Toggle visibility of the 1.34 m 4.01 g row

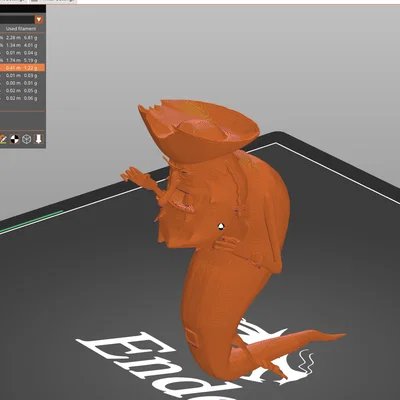pos(22,45)
